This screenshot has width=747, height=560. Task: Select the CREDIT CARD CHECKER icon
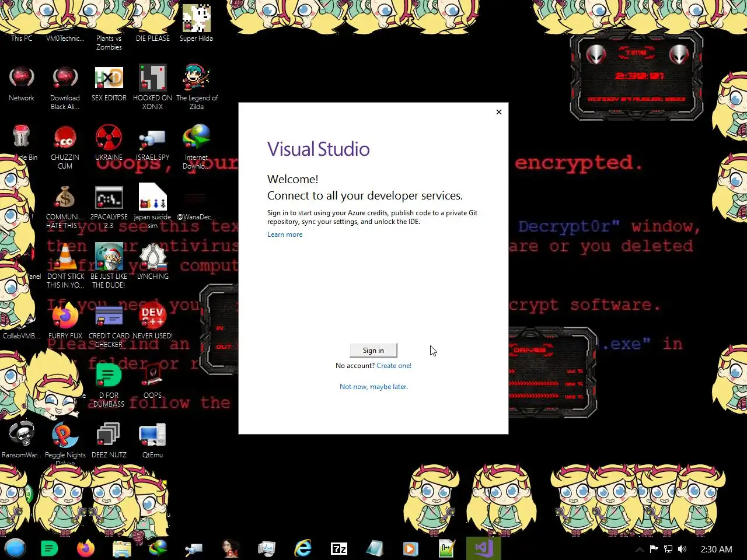[109, 325]
